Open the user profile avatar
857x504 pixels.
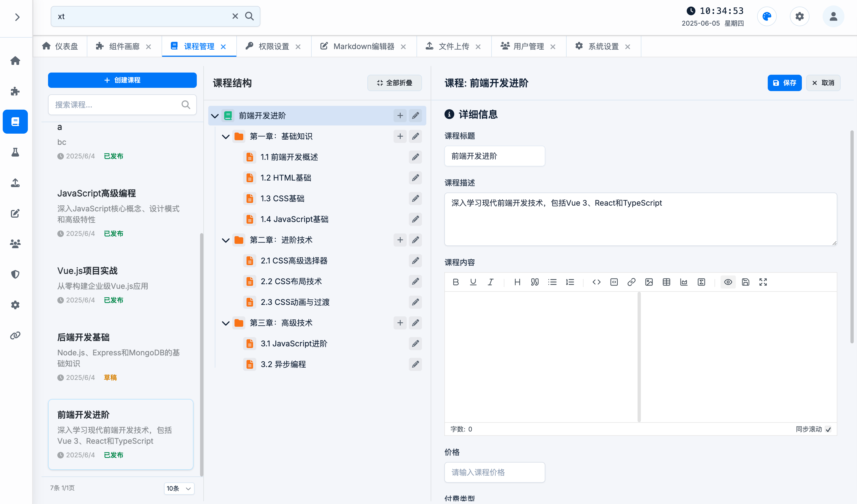pos(833,16)
